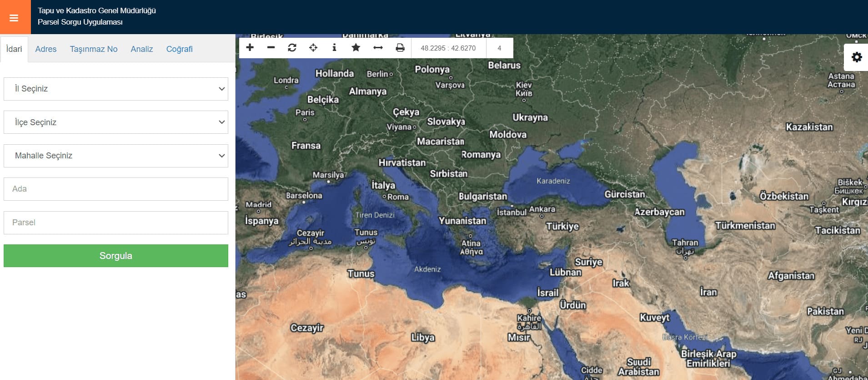
Task: Zoom in with the plus icon
Action: tap(250, 47)
